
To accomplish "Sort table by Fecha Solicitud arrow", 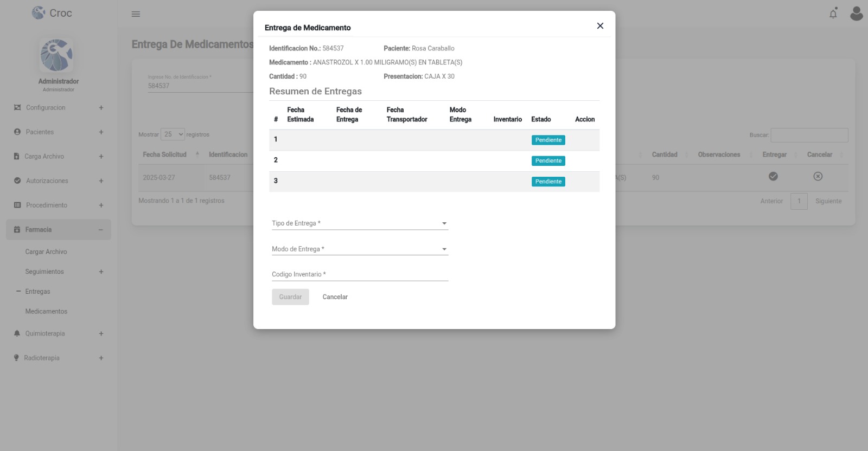I will 197,154.
